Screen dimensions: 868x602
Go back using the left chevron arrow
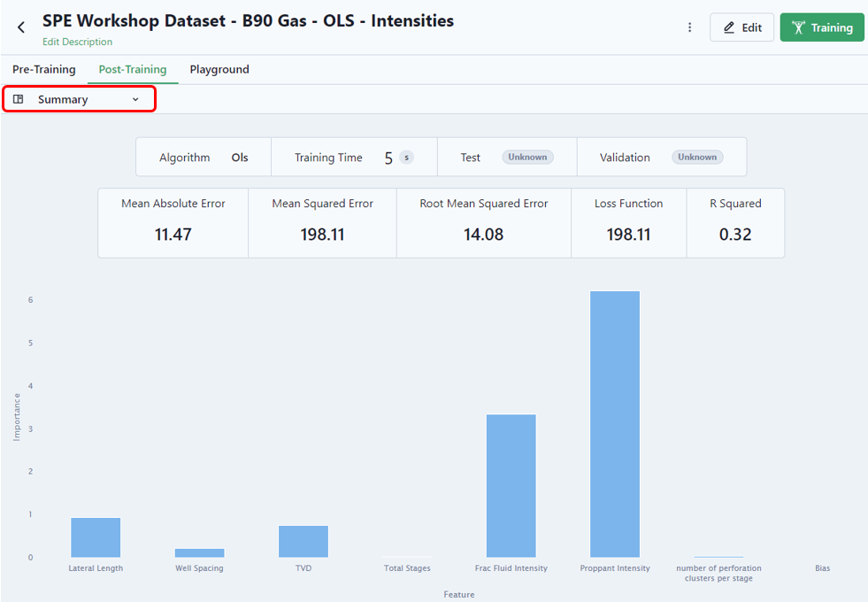click(21, 27)
